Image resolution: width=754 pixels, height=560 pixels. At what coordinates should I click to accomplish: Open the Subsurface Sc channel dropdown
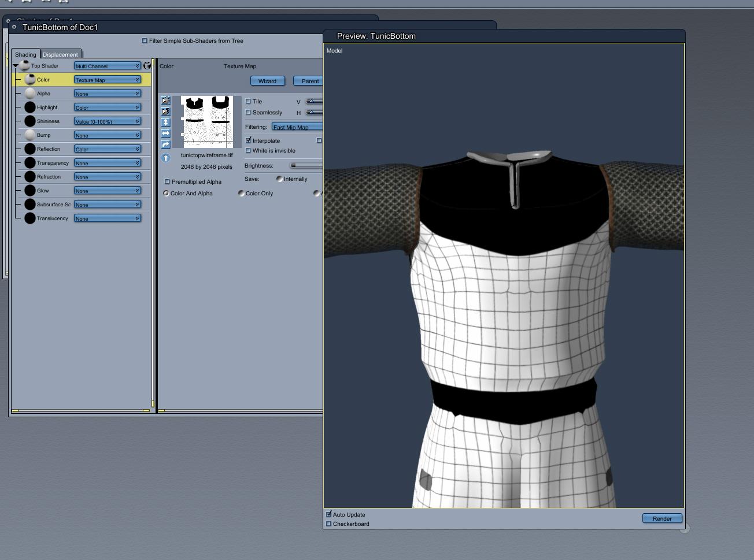[107, 205]
